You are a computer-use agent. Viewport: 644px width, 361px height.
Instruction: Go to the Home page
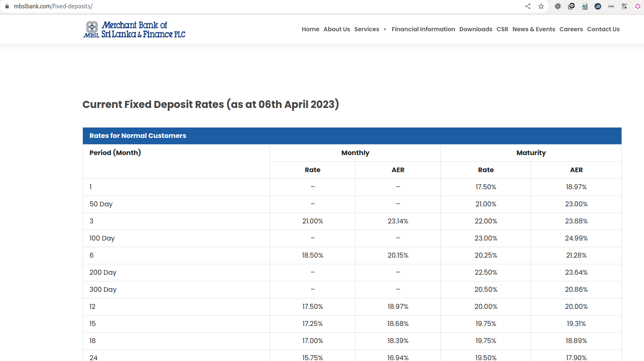(x=311, y=29)
